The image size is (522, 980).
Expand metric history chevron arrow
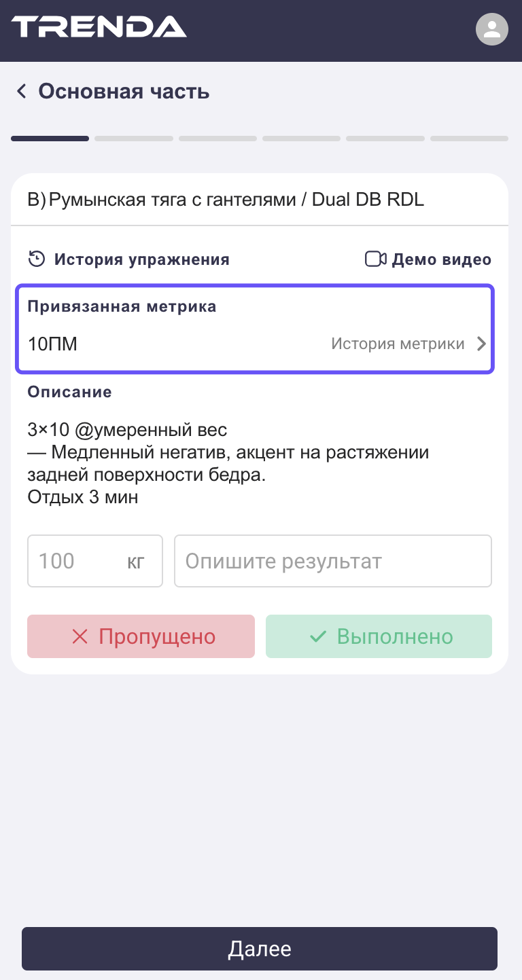point(481,344)
